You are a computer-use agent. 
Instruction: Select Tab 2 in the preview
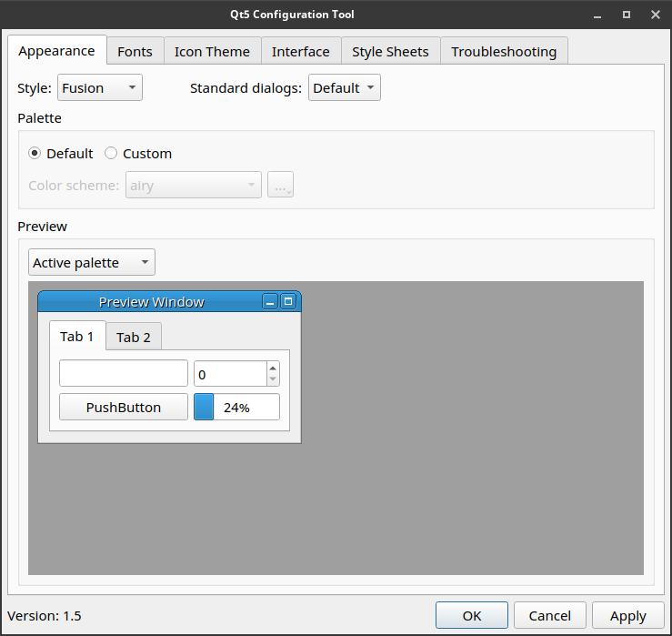click(134, 338)
